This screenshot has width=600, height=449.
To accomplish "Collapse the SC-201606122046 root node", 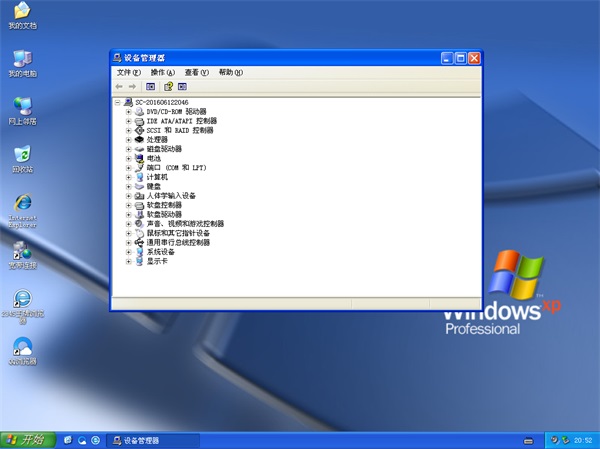I will (x=117, y=102).
